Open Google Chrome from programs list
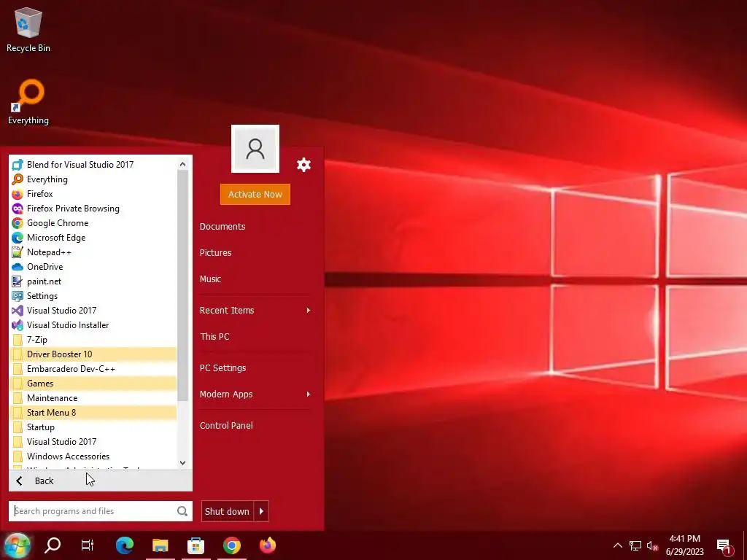The image size is (747, 560). click(x=93, y=223)
